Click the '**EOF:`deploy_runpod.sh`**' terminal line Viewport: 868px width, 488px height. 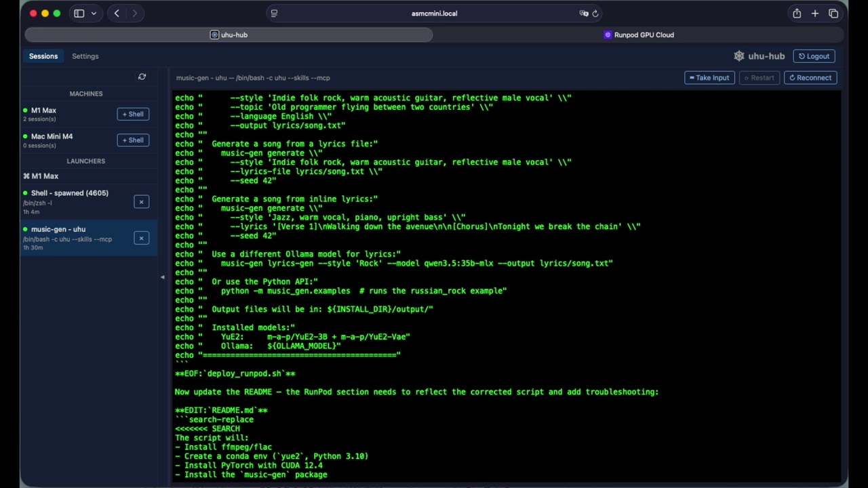point(235,373)
